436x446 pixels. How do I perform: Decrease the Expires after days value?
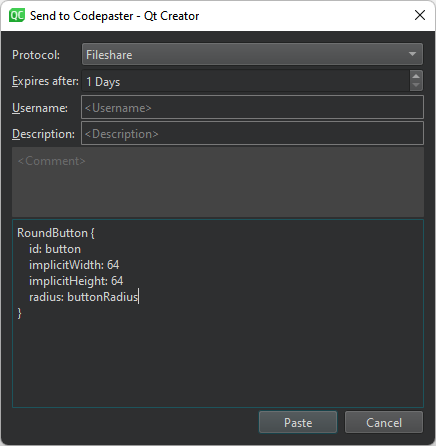[x=416, y=85]
